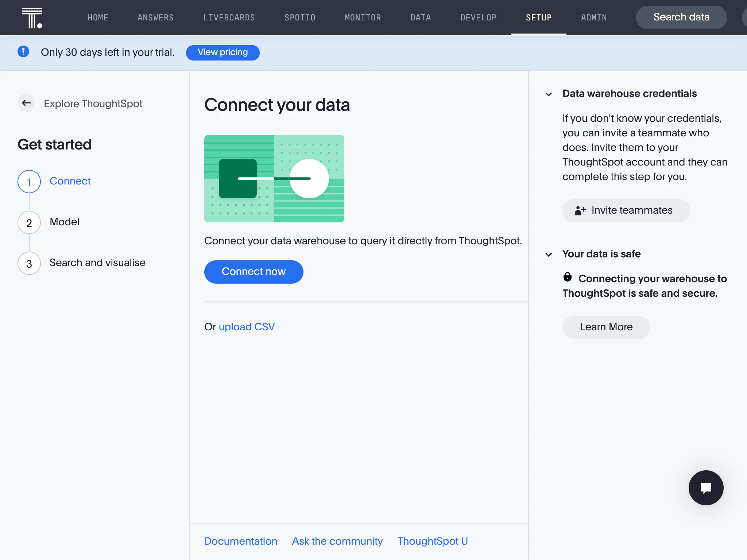Collapse the Your data is safe section
The image size is (747, 560).
[x=549, y=254]
